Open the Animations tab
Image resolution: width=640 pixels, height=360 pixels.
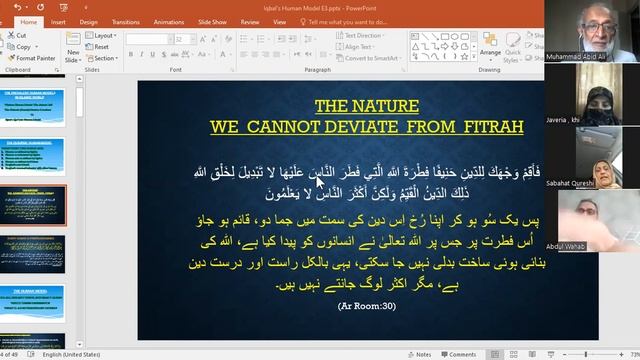tap(169, 22)
